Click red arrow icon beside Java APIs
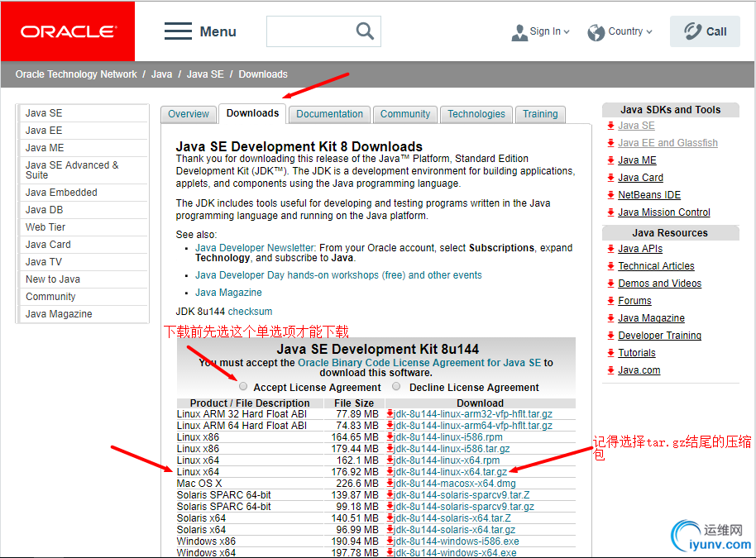Screen dimensions: 756x558 (611, 249)
